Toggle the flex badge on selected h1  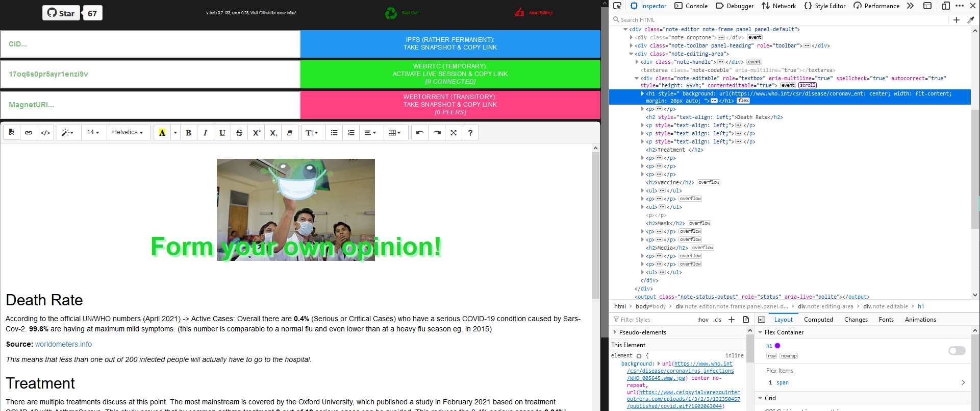[x=743, y=101]
